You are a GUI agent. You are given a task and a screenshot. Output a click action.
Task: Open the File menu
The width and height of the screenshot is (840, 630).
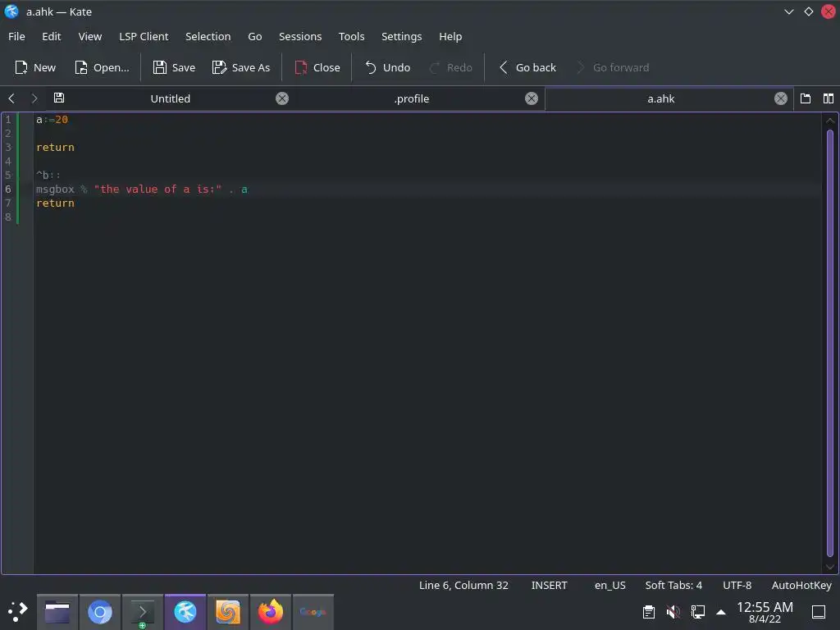pyautogui.click(x=16, y=36)
